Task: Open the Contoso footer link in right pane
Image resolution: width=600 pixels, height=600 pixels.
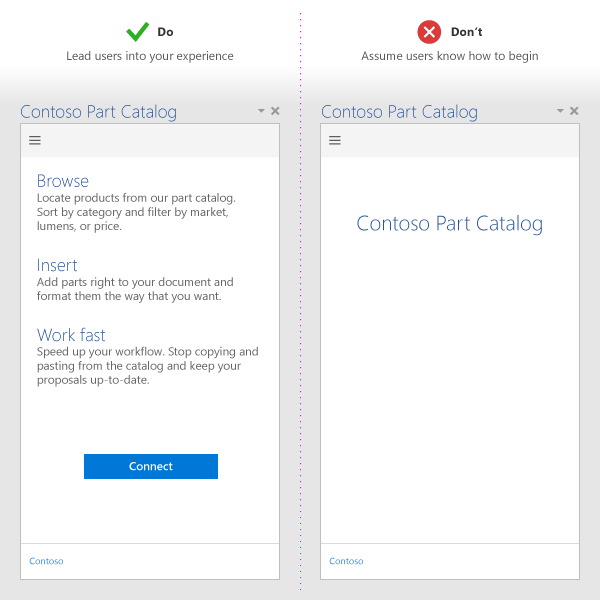Action: [346, 561]
